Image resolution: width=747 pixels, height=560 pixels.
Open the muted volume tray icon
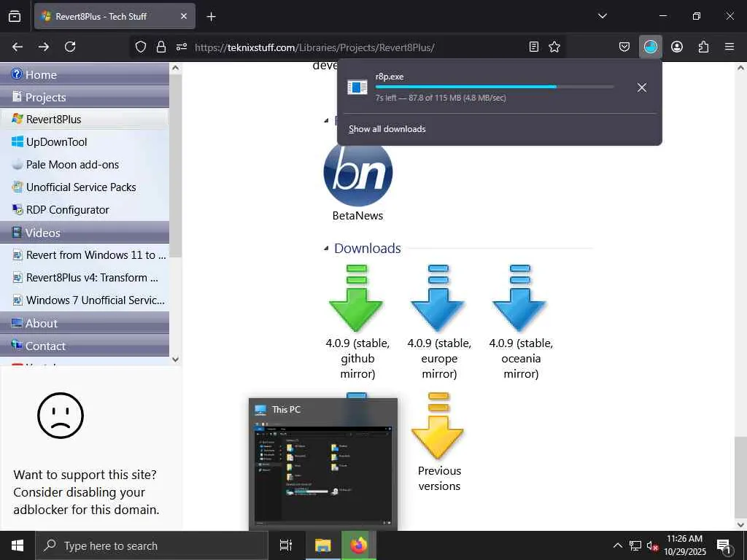point(652,545)
